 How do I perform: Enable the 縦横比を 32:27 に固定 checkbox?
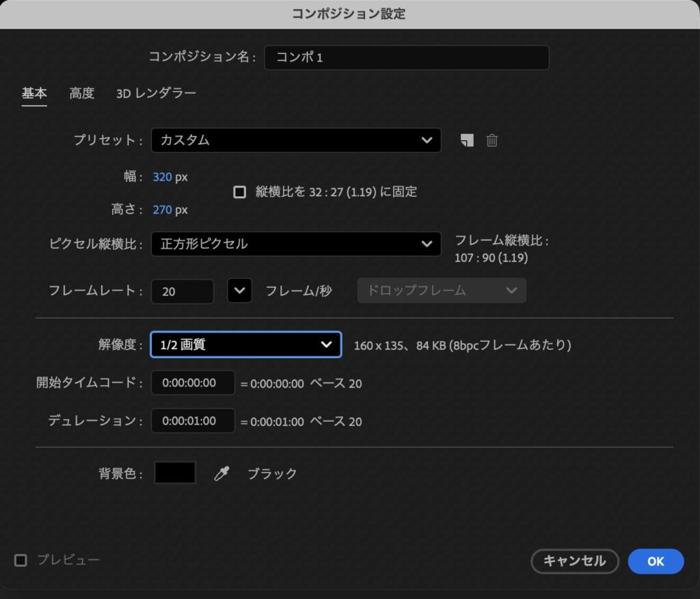[240, 192]
